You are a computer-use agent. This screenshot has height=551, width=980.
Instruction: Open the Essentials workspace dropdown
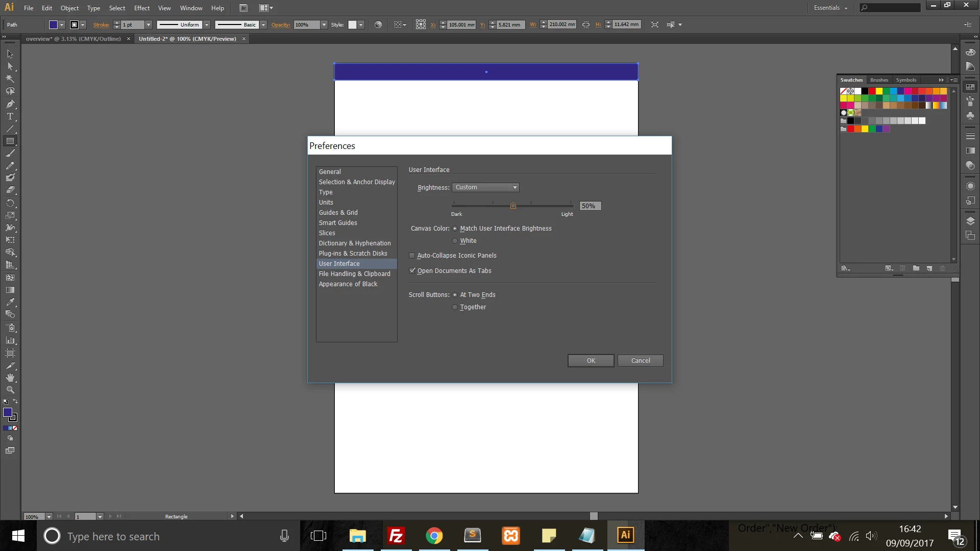[x=830, y=8]
